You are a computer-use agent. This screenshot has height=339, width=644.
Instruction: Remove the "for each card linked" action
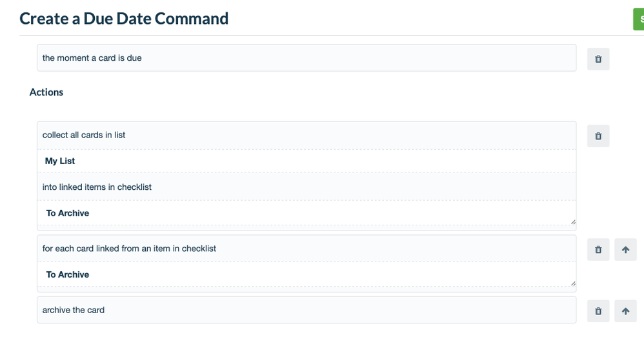point(598,249)
